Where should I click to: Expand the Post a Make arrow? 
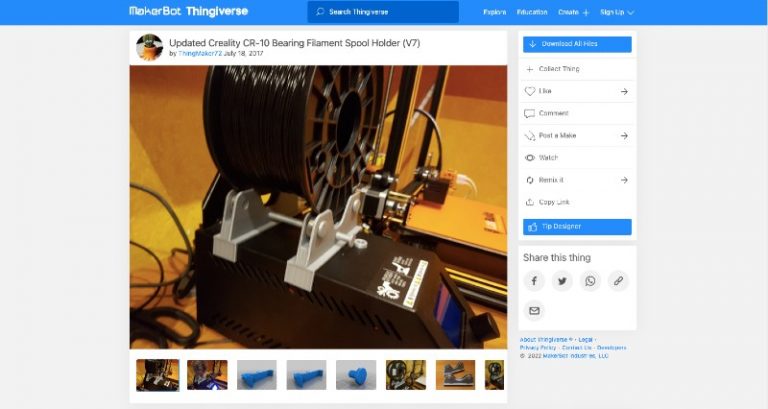point(624,136)
